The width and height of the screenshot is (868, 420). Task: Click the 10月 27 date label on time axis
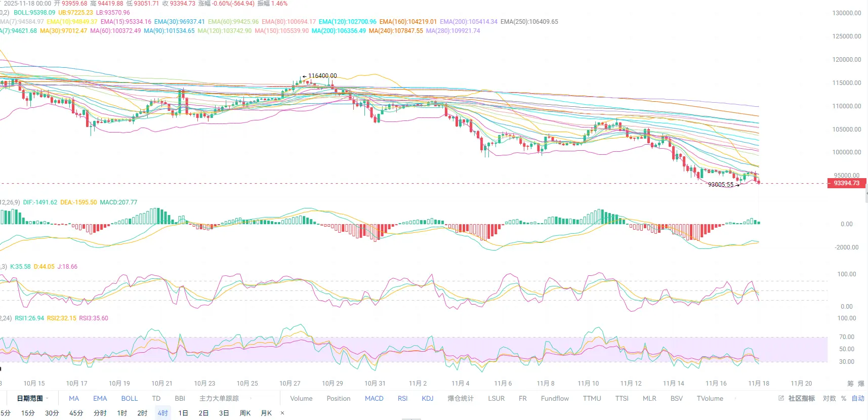pos(290,384)
